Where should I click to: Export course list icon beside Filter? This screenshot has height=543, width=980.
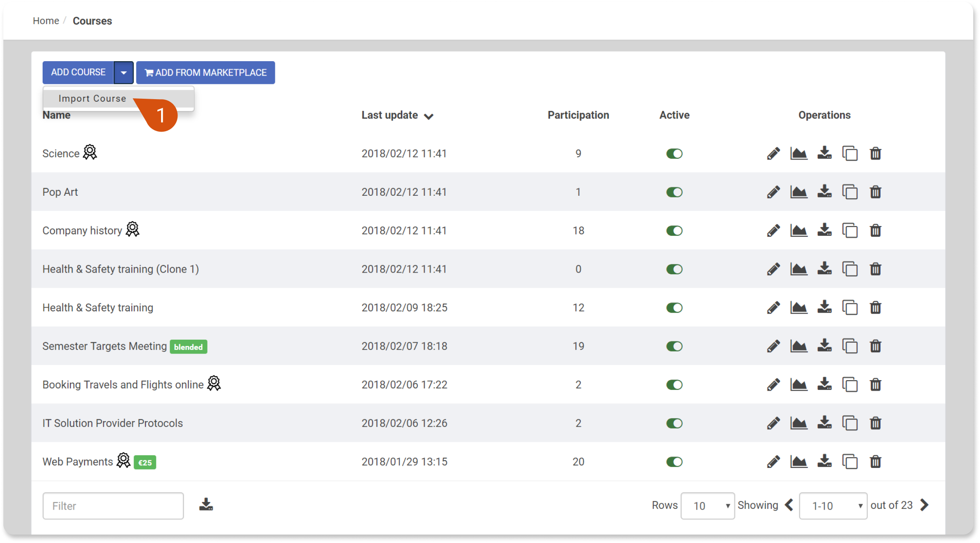206,505
